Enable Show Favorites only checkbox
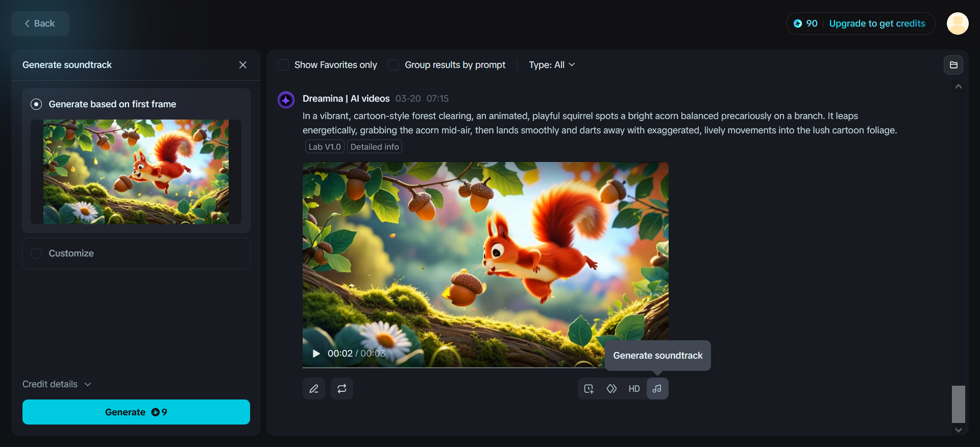Screen dimensions: 980x447 tap(283, 65)
